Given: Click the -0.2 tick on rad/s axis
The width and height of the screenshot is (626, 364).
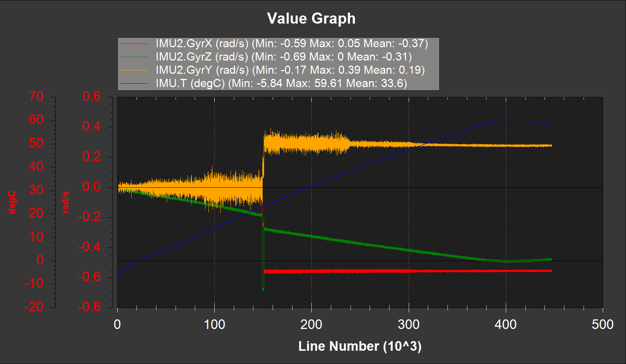Looking at the screenshot, I should click(89, 217).
